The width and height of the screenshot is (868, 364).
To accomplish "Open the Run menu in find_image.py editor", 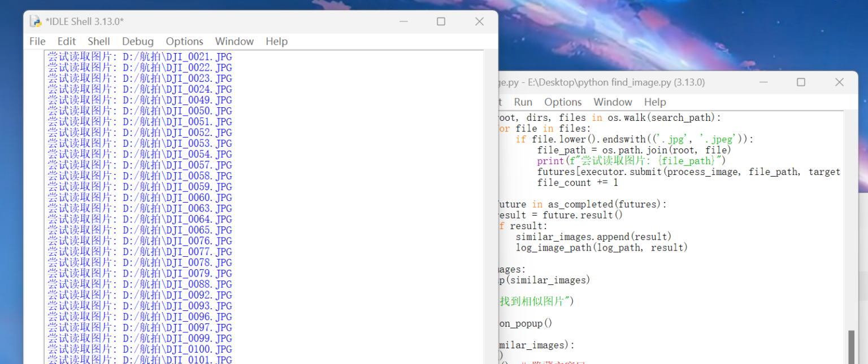I will 523,102.
